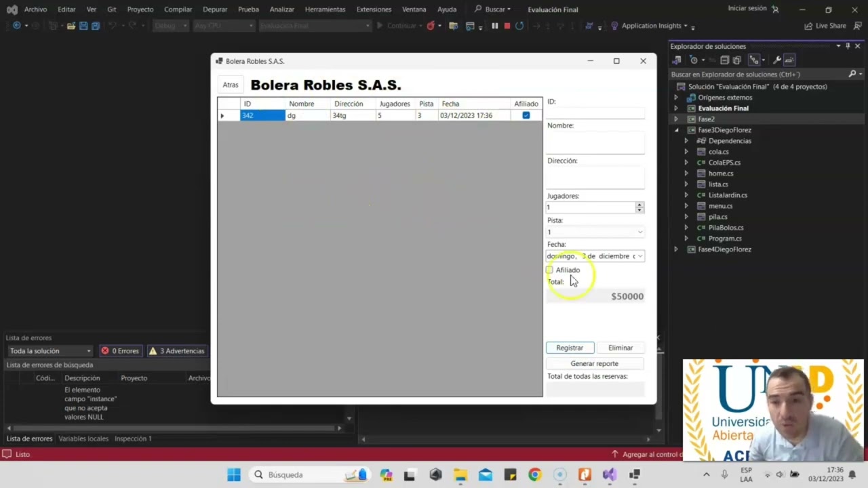This screenshot has width=868, height=488.
Task: Click the Visual Studio logo icon
Action: (x=12, y=9)
